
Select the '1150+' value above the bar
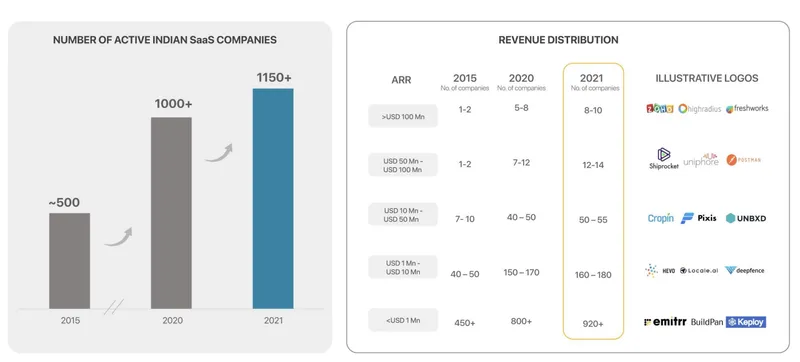coord(274,77)
